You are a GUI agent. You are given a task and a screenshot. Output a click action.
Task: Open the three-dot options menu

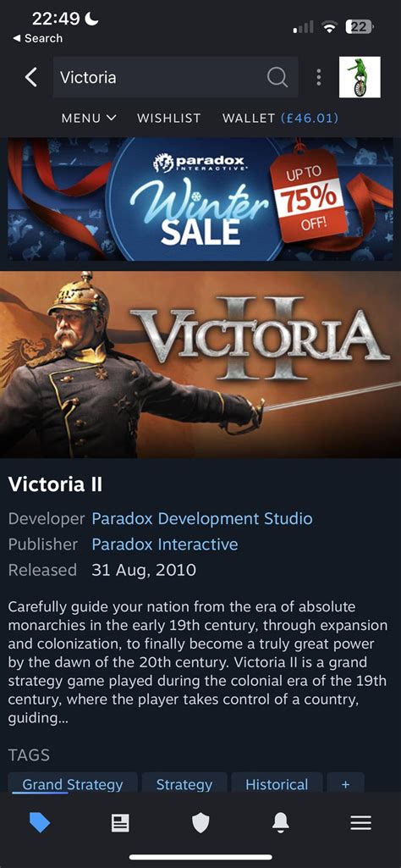[x=318, y=78]
